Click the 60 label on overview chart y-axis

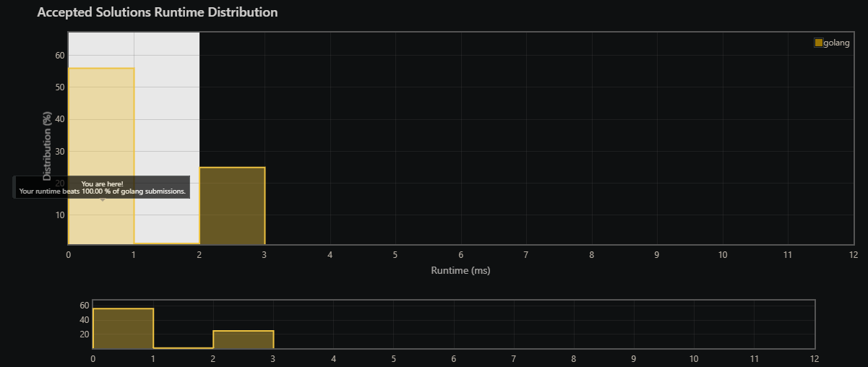(85, 306)
